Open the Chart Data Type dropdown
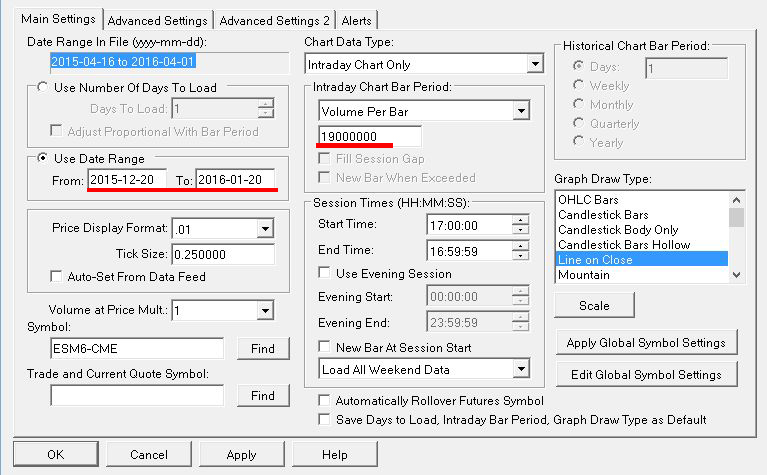 pos(535,64)
